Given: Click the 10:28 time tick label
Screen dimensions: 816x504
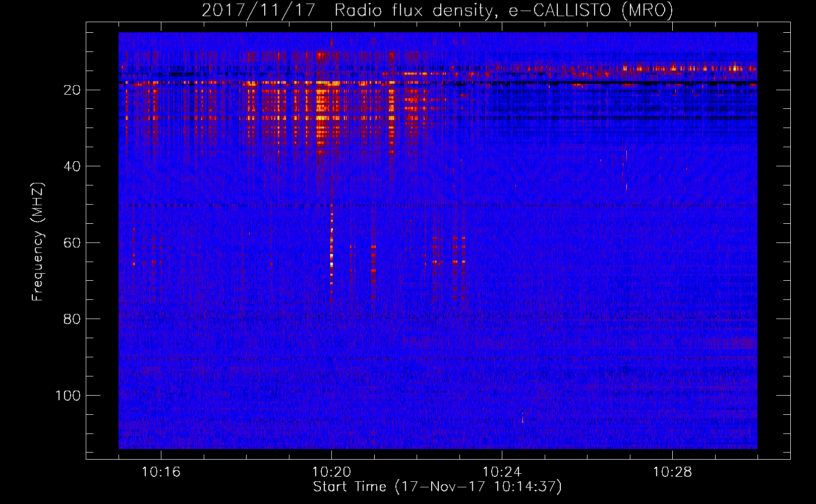Looking at the screenshot, I should tap(672, 472).
